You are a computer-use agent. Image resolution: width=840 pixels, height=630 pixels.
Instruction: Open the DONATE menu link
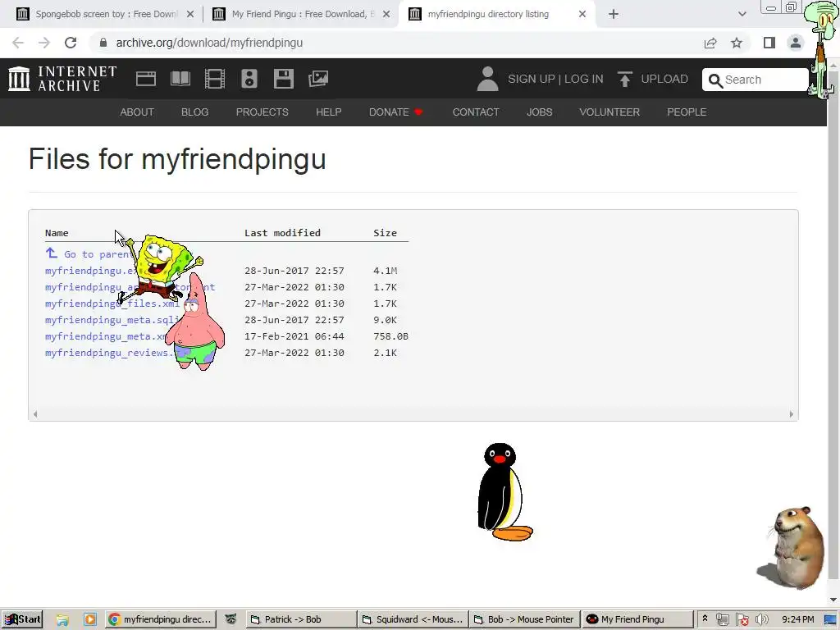point(396,112)
